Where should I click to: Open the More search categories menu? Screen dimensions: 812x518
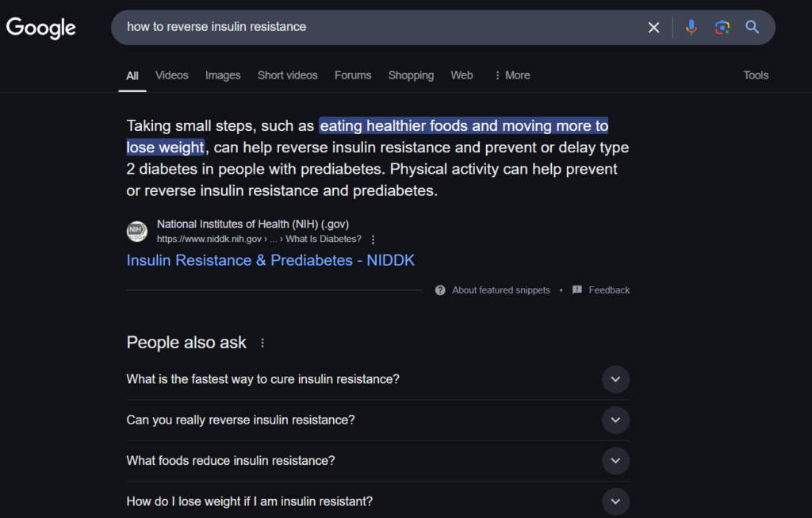(511, 75)
